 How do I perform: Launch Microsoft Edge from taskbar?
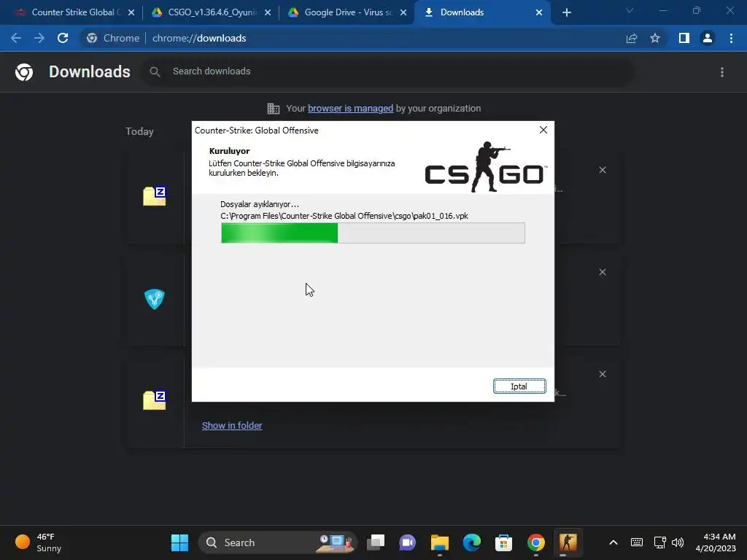(x=472, y=542)
